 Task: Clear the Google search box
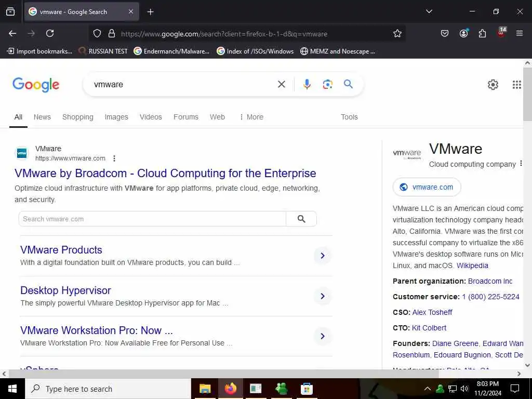coord(282,84)
